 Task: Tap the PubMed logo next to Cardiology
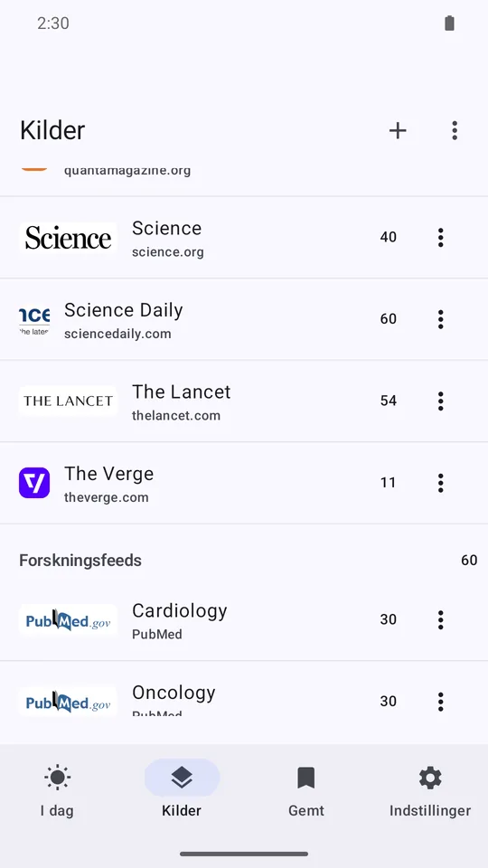68,620
